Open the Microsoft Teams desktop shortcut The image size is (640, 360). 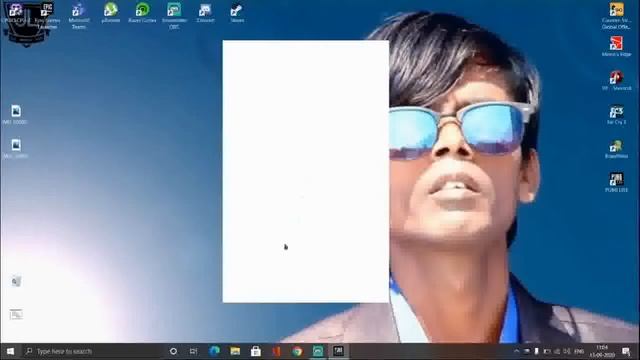tap(78, 16)
